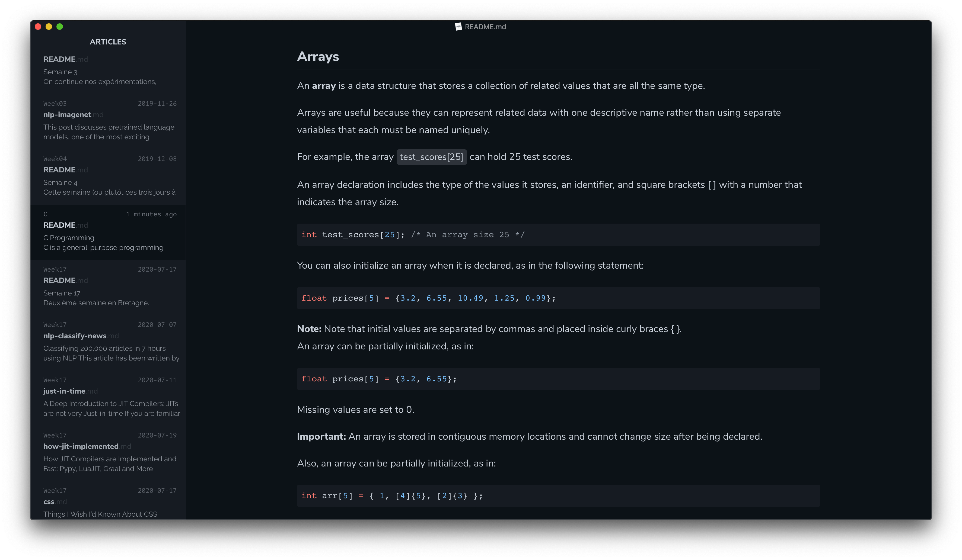Click 'Cette semaine (ou plutôt ces trois jours' preview
The image size is (962, 560).
(110, 192)
